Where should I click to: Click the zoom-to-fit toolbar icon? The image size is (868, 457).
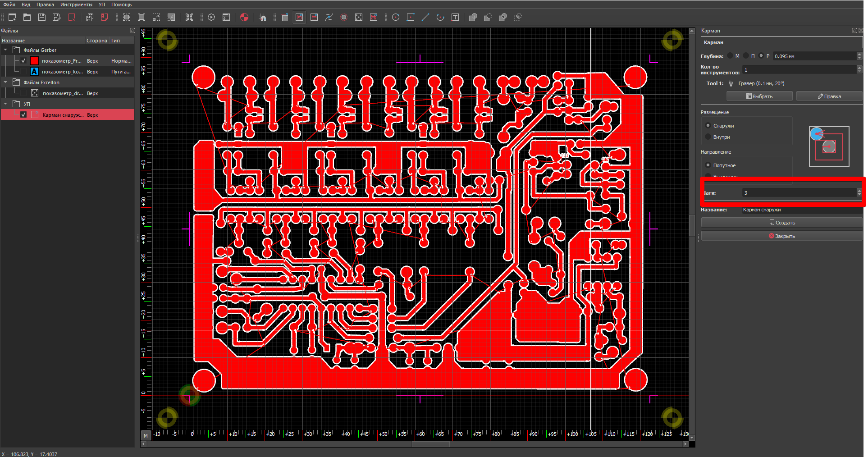click(127, 17)
